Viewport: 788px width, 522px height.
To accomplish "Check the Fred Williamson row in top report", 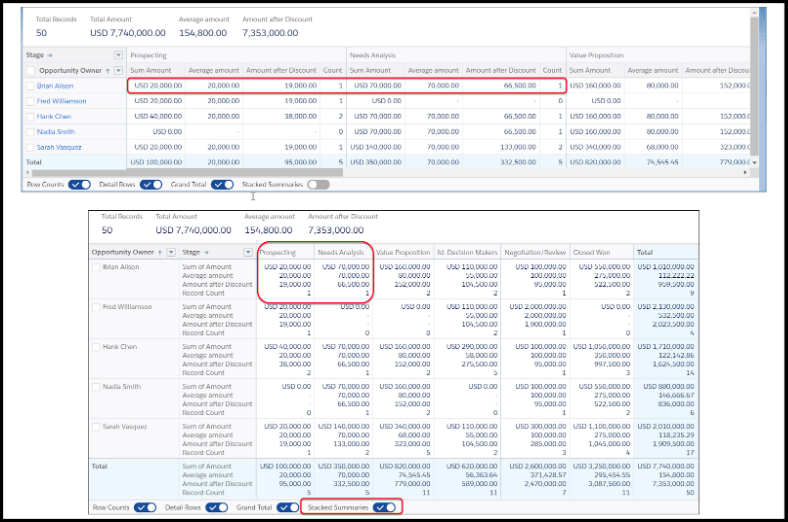I will pos(31,101).
